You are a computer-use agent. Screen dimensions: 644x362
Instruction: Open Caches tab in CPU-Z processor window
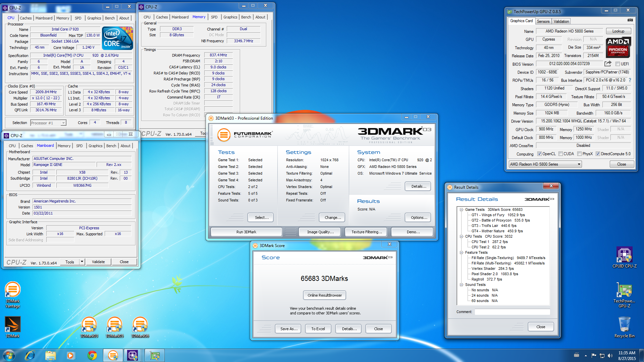[x=26, y=18]
